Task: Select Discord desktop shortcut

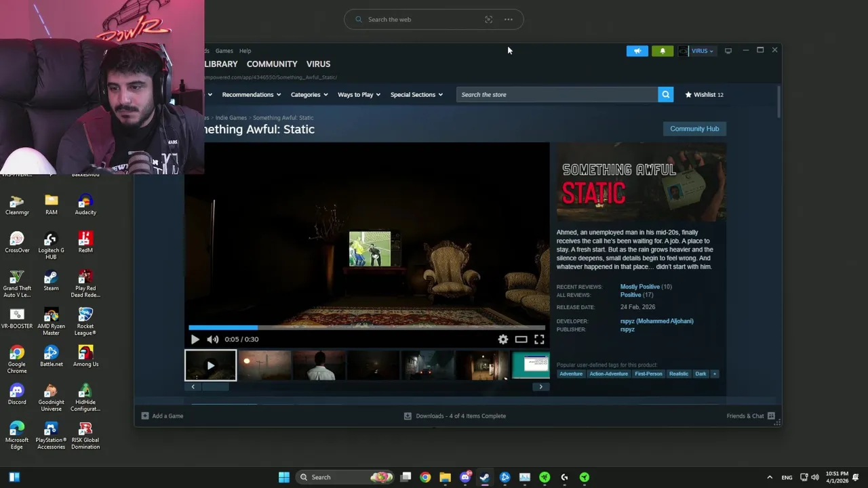Action: click(x=17, y=394)
